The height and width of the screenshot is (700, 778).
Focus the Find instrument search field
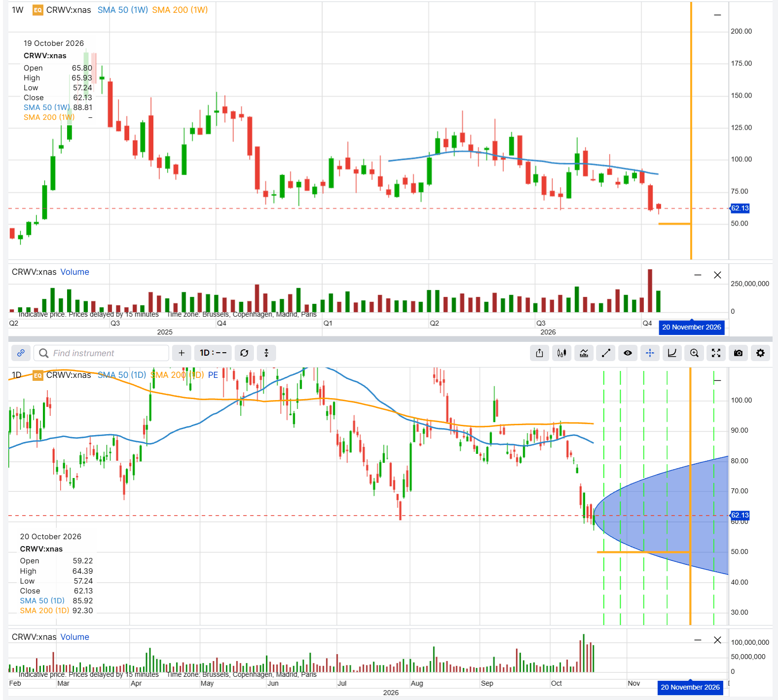coord(102,353)
